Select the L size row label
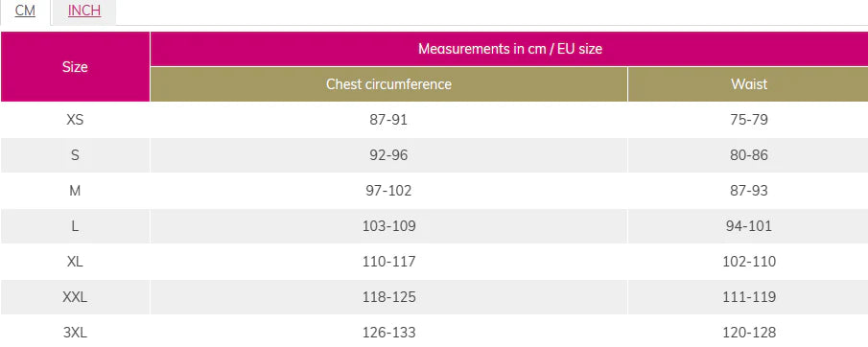 point(75,226)
